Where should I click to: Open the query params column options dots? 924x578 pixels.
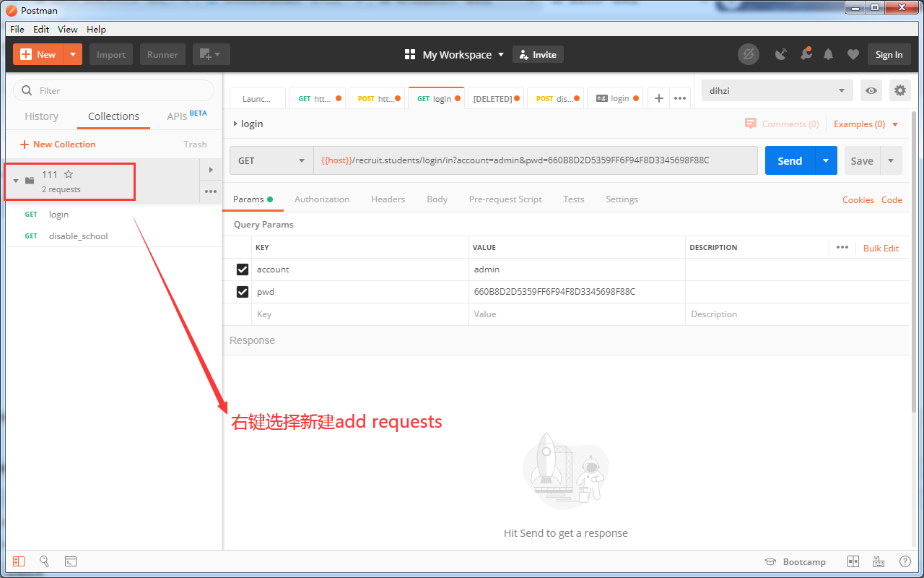pyautogui.click(x=842, y=247)
